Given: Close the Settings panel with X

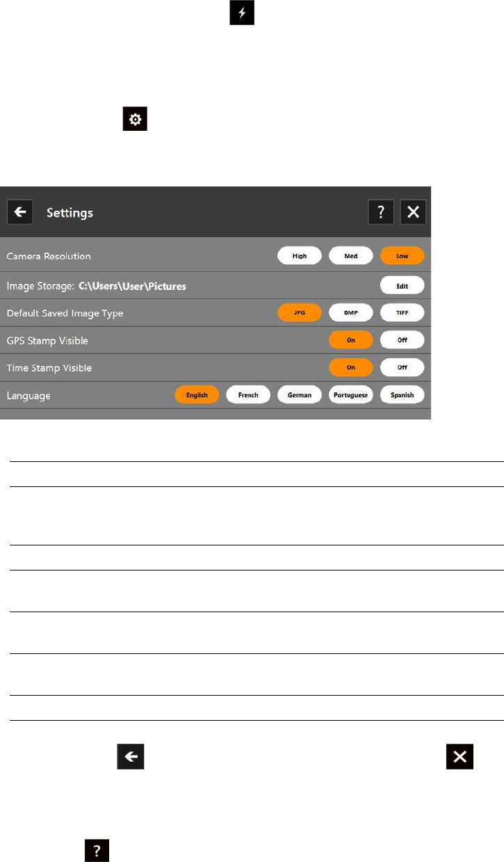Looking at the screenshot, I should tap(413, 212).
